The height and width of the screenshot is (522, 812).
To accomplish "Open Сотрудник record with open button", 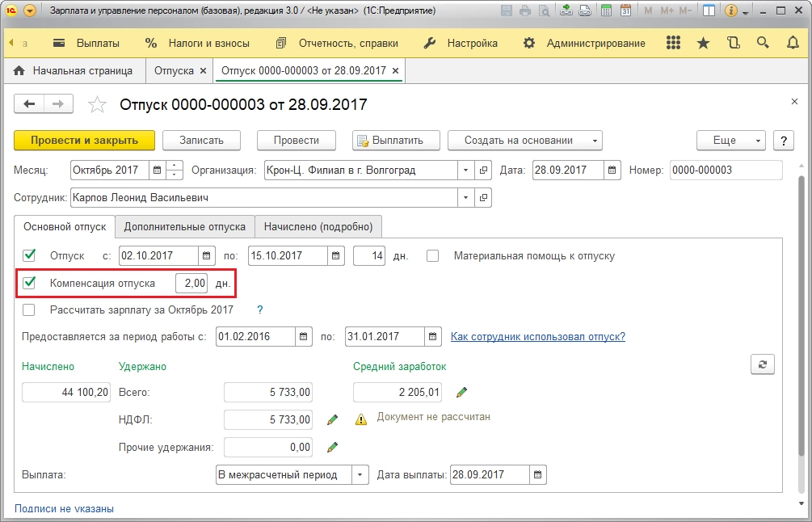I will tap(482, 197).
